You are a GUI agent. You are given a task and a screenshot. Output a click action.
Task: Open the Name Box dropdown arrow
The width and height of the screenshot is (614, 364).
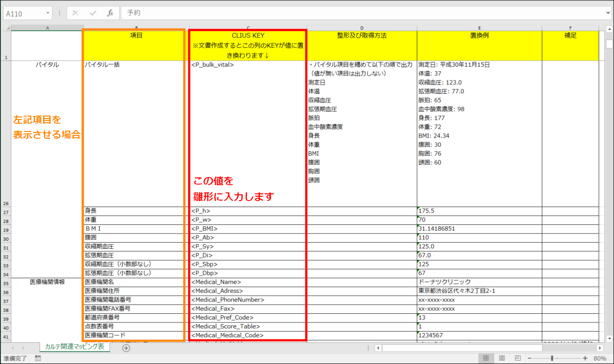(48, 13)
